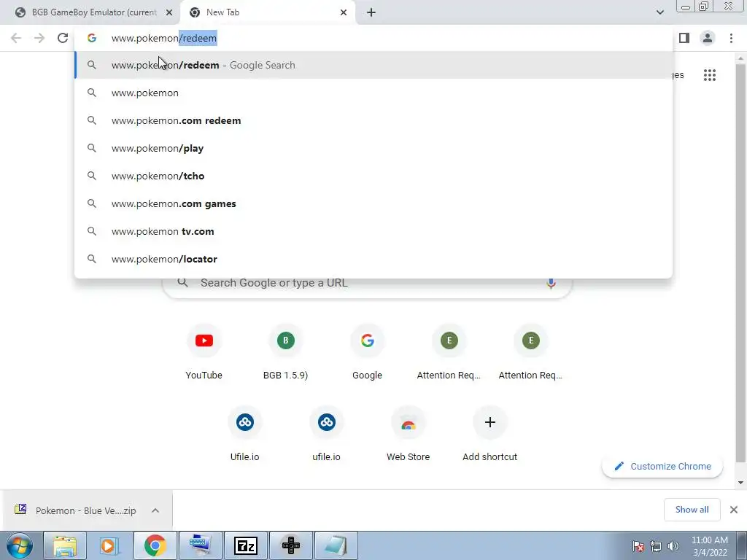Launch Windows Media Player from the taskbar
Screen dimensions: 747x560
(109, 545)
